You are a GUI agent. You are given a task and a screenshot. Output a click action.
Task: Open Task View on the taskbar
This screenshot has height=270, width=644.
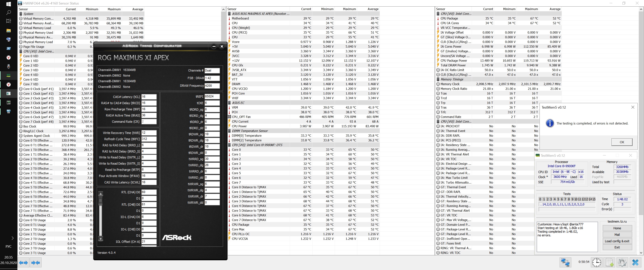[x=8, y=21]
